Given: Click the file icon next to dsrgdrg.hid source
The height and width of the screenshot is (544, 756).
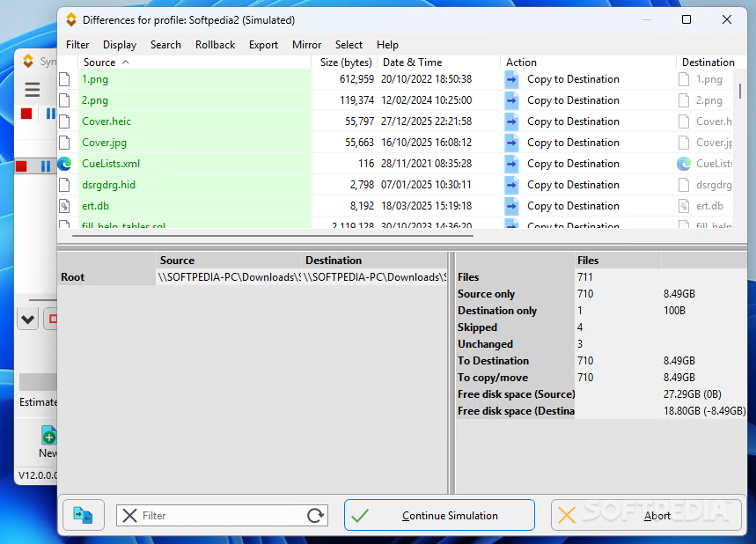Looking at the screenshot, I should [64, 185].
